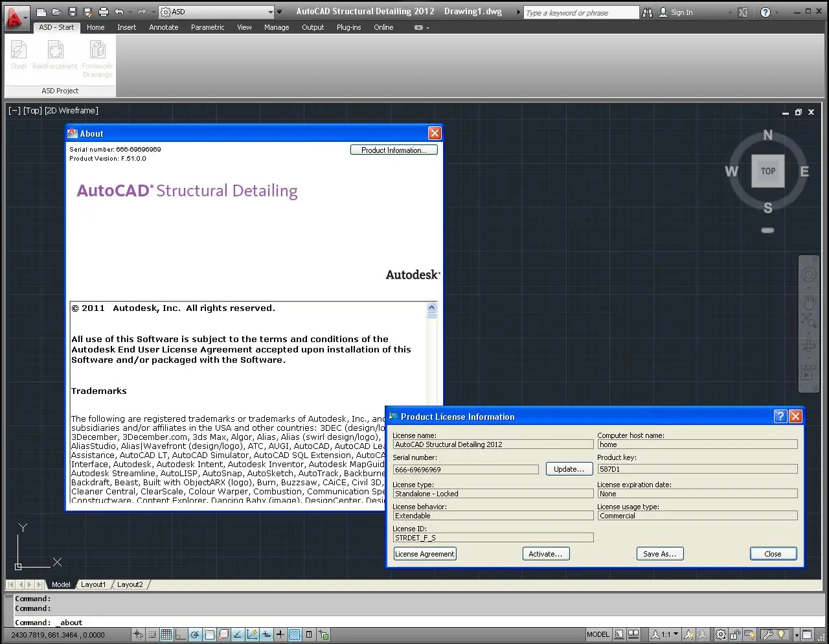Screen dimensions: 829x644
Task: Open the ASD workspace dropdown
Action: (216, 12)
